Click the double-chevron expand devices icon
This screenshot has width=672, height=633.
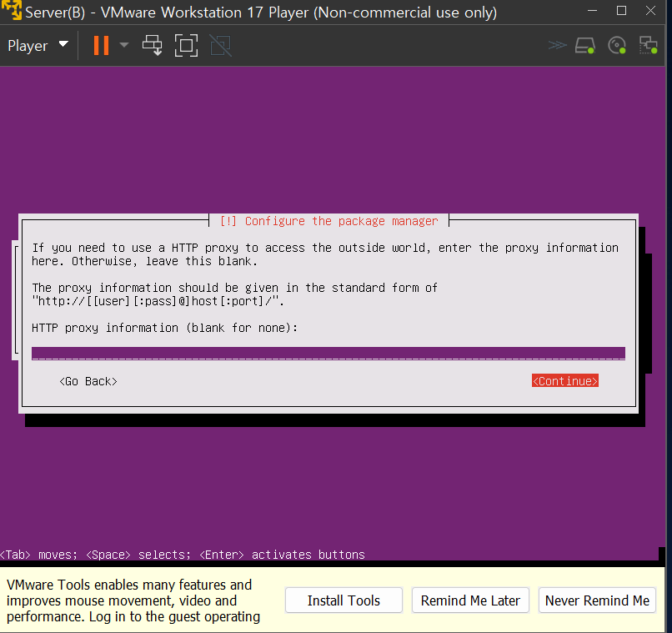coord(557,45)
